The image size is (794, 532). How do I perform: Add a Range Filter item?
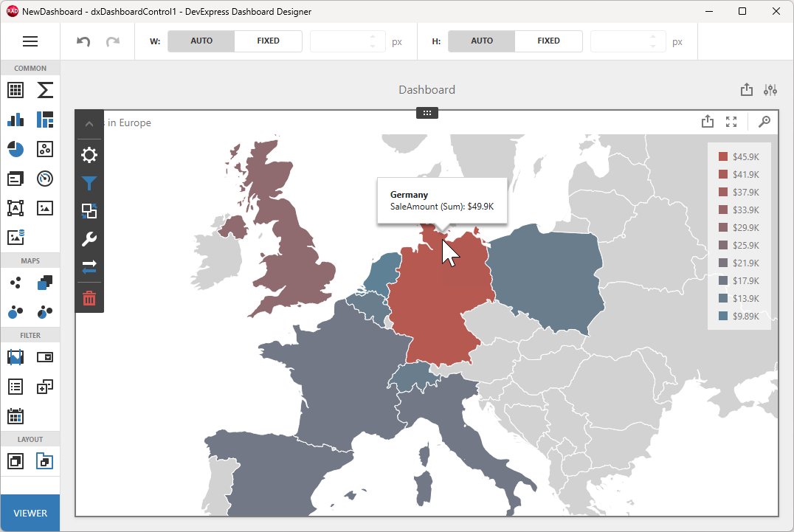pos(15,357)
